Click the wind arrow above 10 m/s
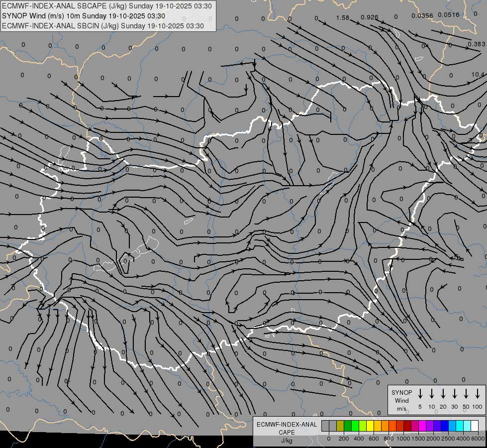 (432, 394)
